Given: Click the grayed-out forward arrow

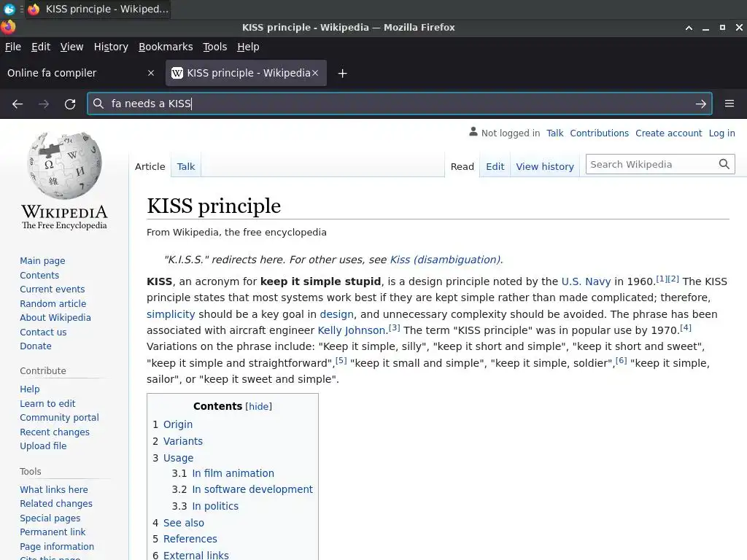Looking at the screenshot, I should tap(44, 104).
